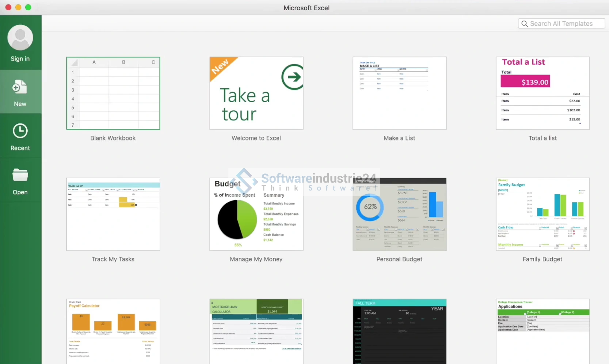The image size is (609, 364).
Task: Open the Recent clock icon
Action: pos(20,131)
